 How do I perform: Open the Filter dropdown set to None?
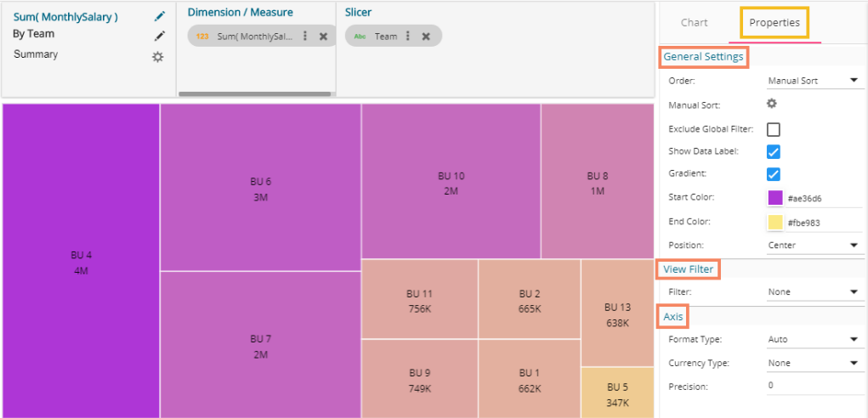tap(813, 291)
